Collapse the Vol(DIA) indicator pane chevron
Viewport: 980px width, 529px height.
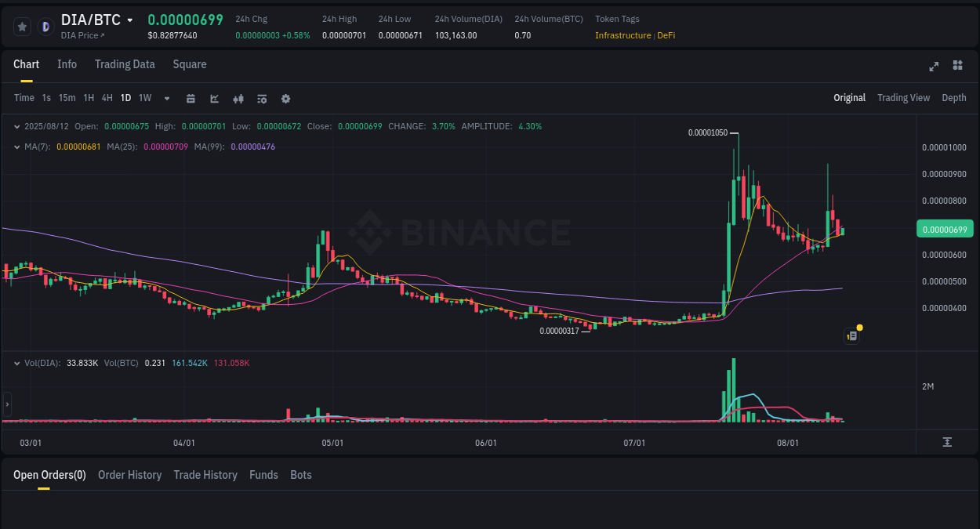tap(17, 363)
